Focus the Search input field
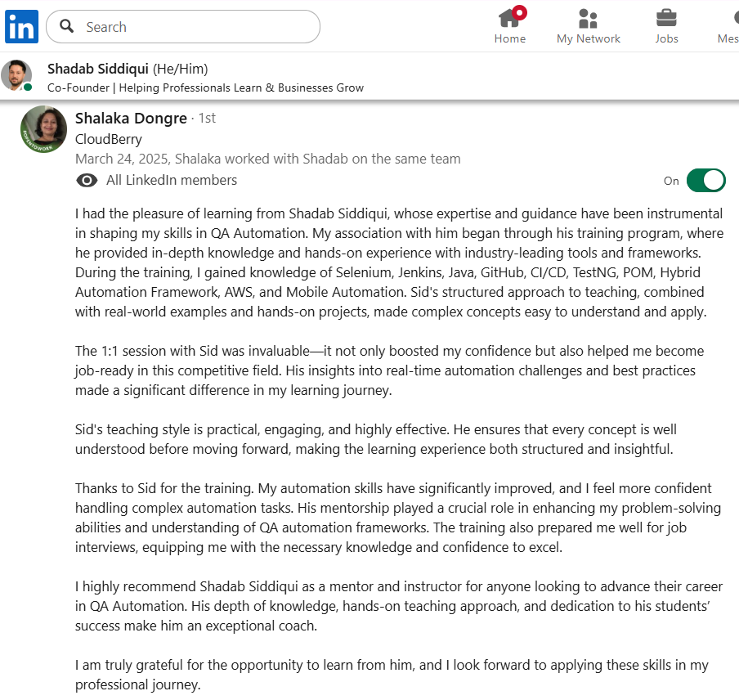739x700 pixels. (196, 27)
